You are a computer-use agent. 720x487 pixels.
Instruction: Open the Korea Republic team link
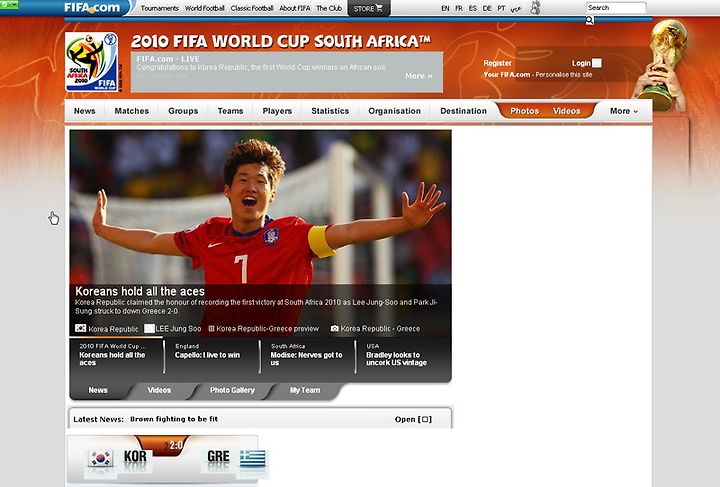[113, 329]
